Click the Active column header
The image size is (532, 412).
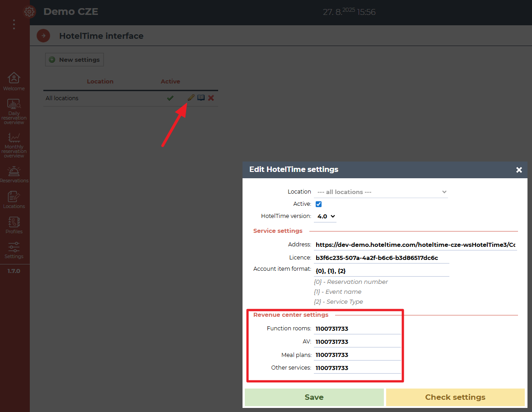click(x=170, y=81)
